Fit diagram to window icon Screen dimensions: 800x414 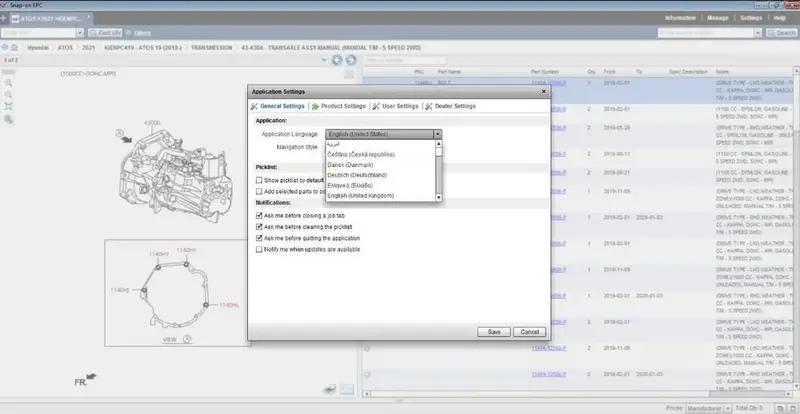click(8, 107)
